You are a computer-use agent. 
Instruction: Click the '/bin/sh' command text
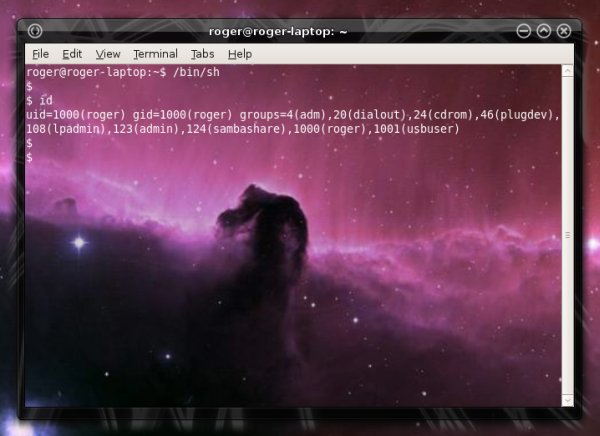pos(196,72)
